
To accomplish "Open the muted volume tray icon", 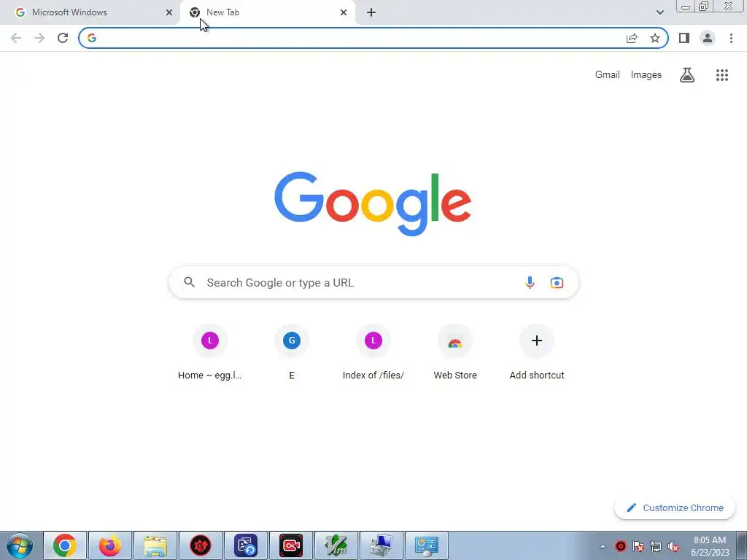I will (673, 546).
